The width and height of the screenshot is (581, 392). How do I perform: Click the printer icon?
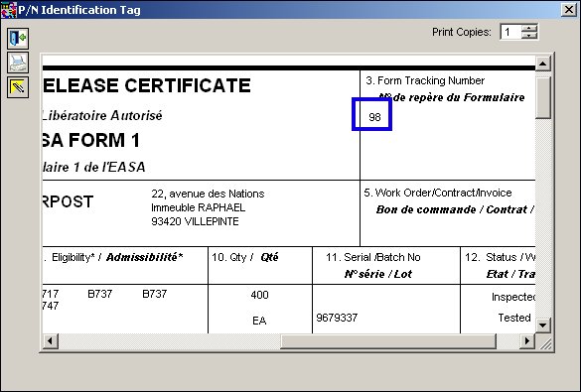point(18,63)
